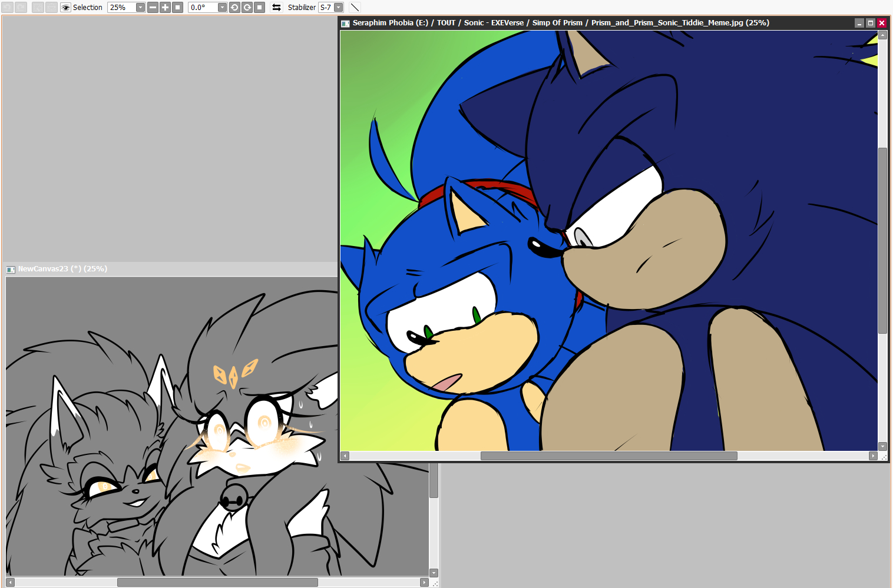
Task: Toggle the straight line drawing mode
Action: [x=355, y=8]
